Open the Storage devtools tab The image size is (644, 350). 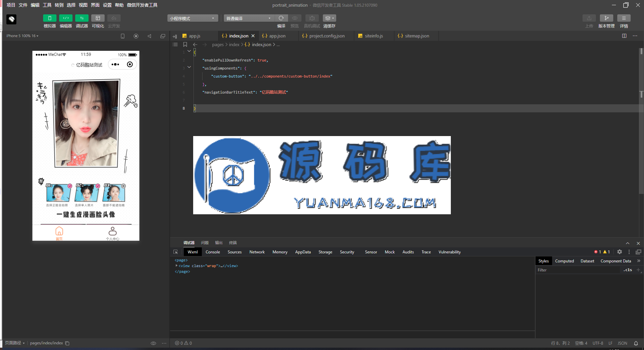(x=325, y=252)
